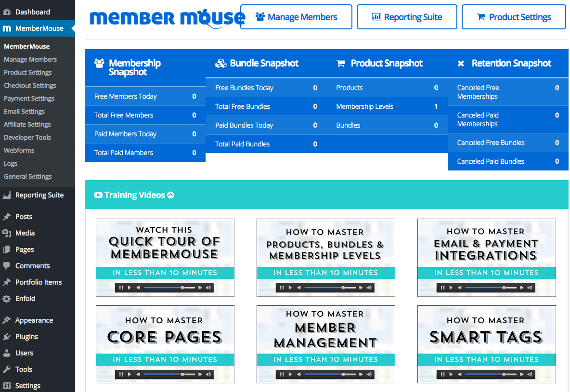Screen dimensions: 570x392
Task: Click the Membership Snapshot people icon
Action: click(99, 63)
